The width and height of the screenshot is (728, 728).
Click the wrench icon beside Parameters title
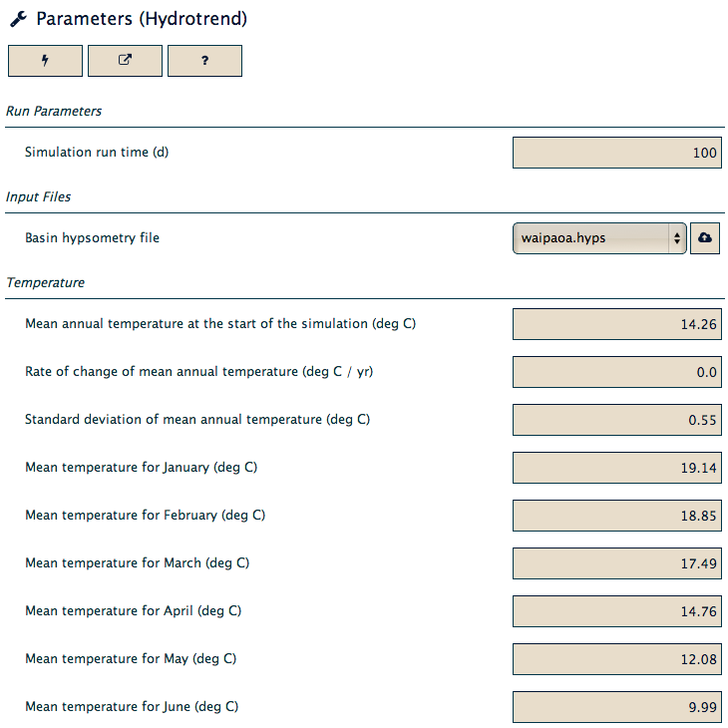point(19,20)
